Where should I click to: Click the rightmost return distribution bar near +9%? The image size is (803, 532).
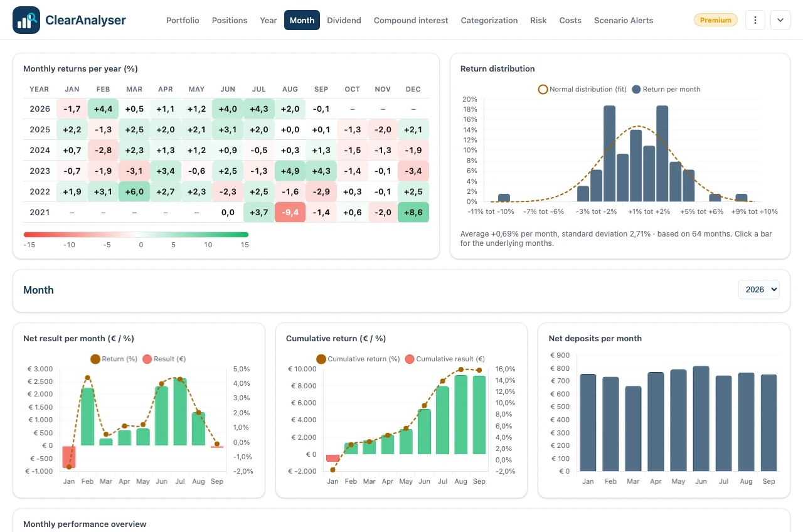(x=742, y=198)
